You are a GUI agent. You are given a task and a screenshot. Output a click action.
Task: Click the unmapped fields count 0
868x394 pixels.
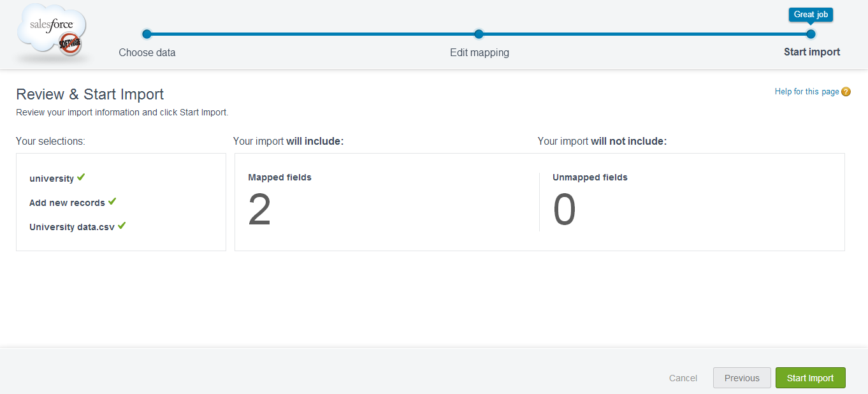pyautogui.click(x=565, y=210)
